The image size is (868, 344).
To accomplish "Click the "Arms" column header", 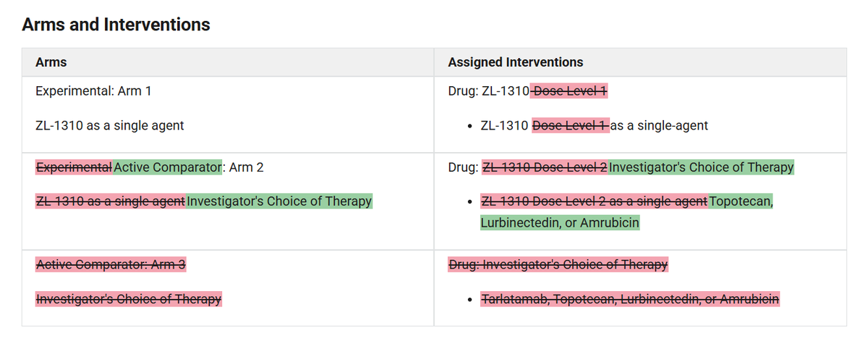I will [x=51, y=62].
